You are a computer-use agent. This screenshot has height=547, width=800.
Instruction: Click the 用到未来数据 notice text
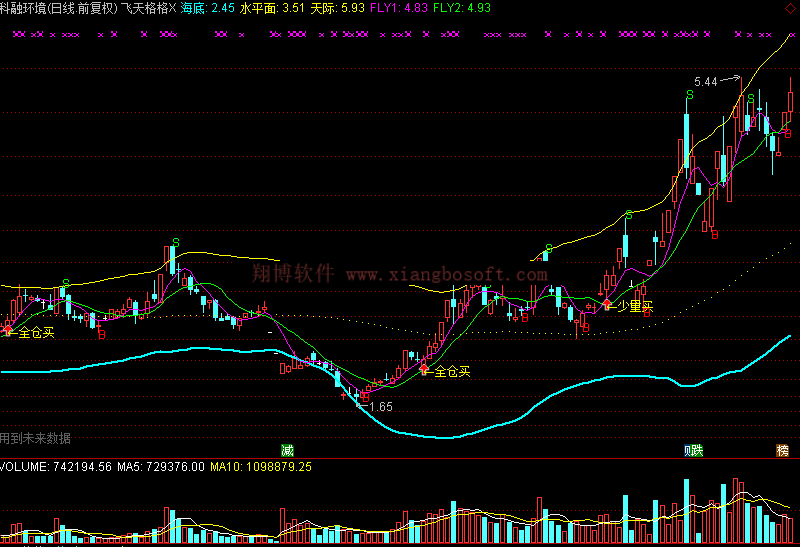35,438
